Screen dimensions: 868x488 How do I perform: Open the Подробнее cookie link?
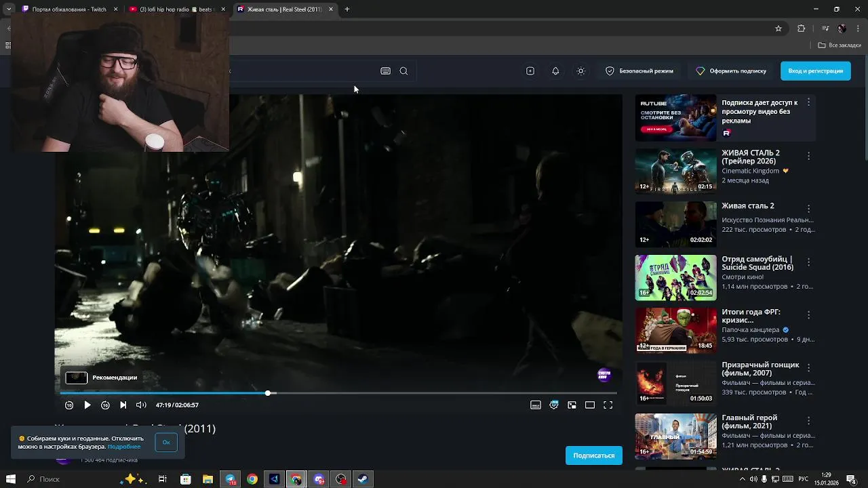(124, 447)
